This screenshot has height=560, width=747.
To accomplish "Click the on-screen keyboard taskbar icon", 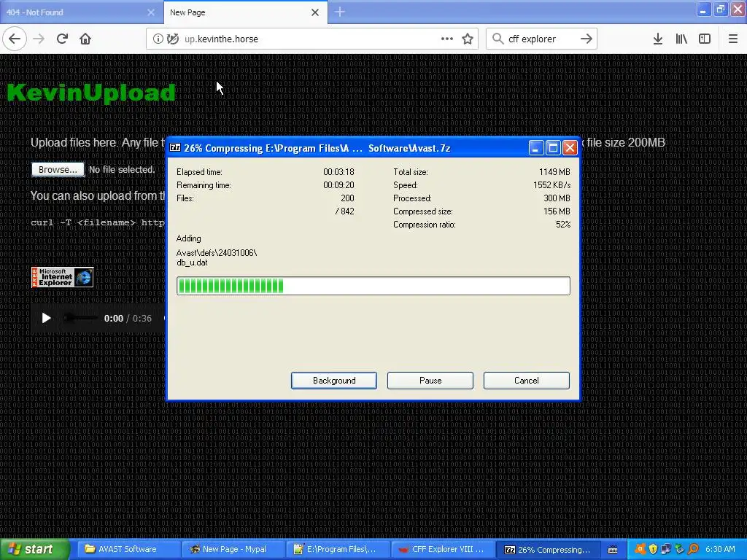I will (x=613, y=550).
